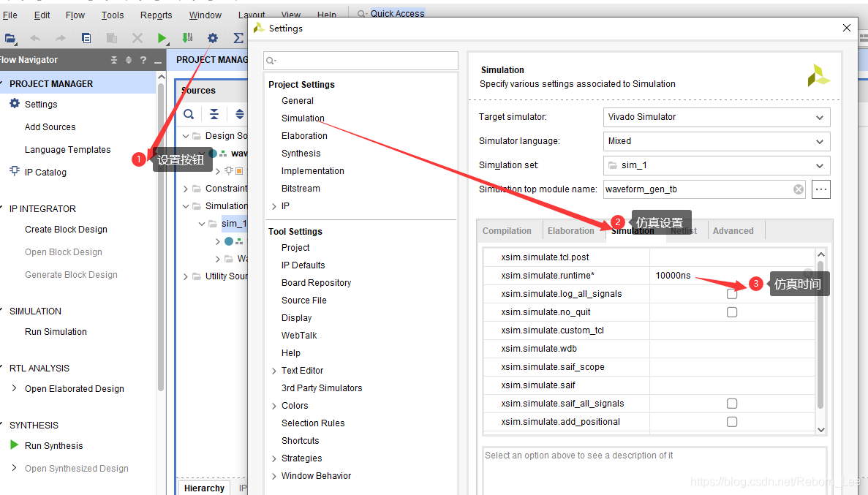
Task: Click Create Block Design
Action: (x=66, y=230)
